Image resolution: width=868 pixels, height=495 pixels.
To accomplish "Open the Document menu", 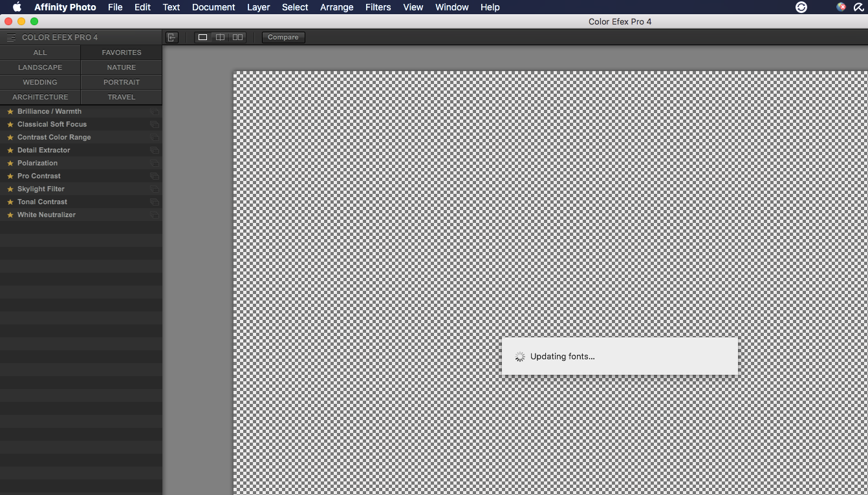I will point(213,7).
